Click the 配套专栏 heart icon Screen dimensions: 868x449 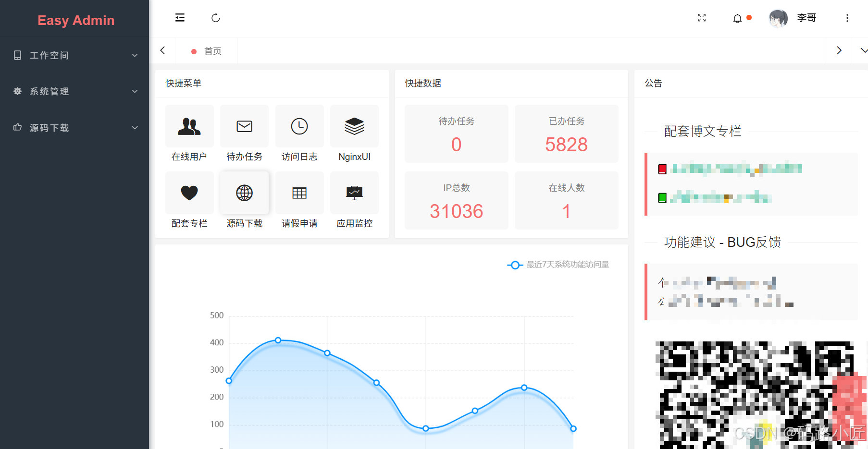[x=189, y=193]
